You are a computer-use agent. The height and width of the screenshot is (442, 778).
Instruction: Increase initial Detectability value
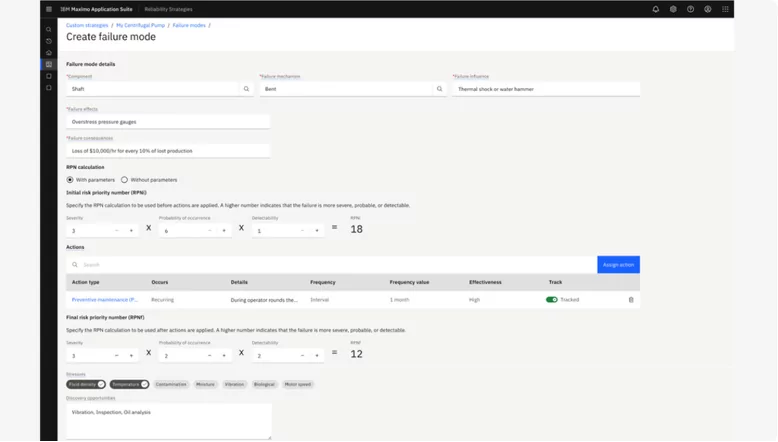[317, 231]
